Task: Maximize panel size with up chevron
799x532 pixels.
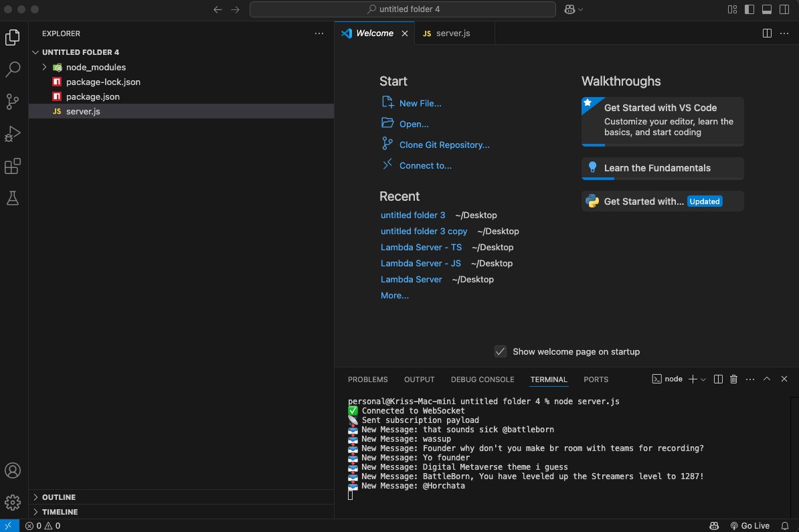Action: click(x=767, y=379)
